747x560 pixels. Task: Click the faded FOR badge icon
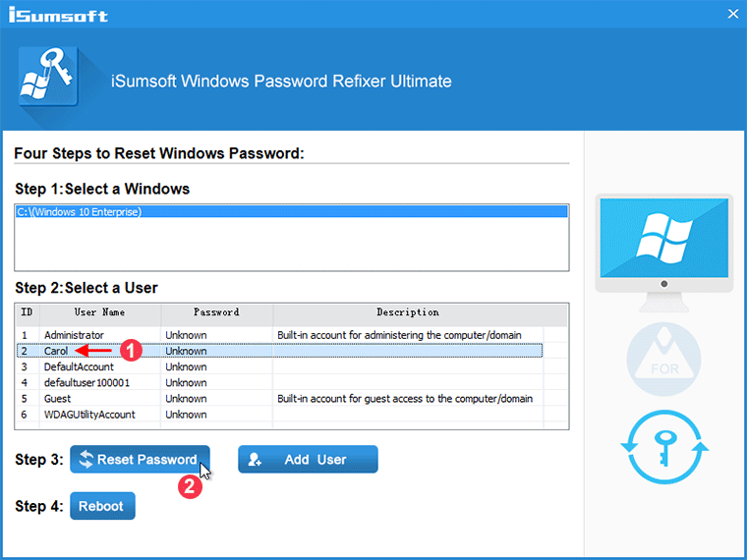[x=664, y=359]
